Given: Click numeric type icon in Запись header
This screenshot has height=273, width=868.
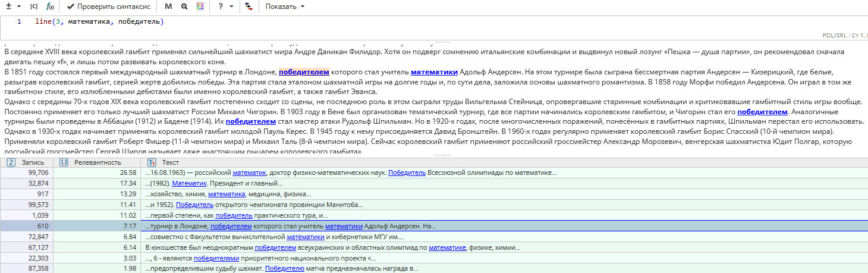Looking at the screenshot, I should tap(11, 162).
